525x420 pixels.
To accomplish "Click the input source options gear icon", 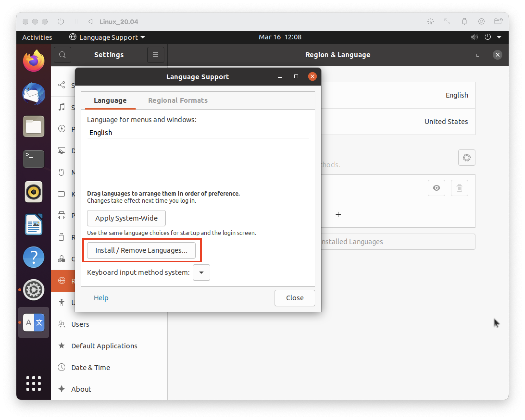I will [466, 158].
